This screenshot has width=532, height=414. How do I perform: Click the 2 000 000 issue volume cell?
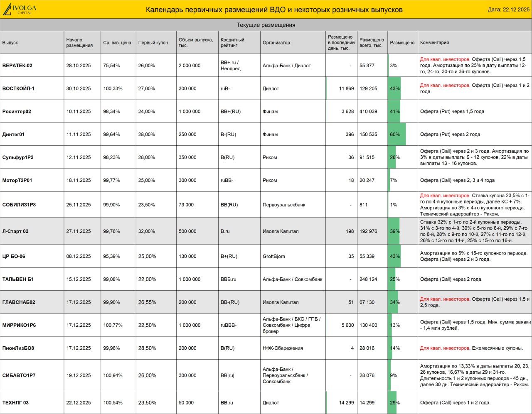[190, 66]
